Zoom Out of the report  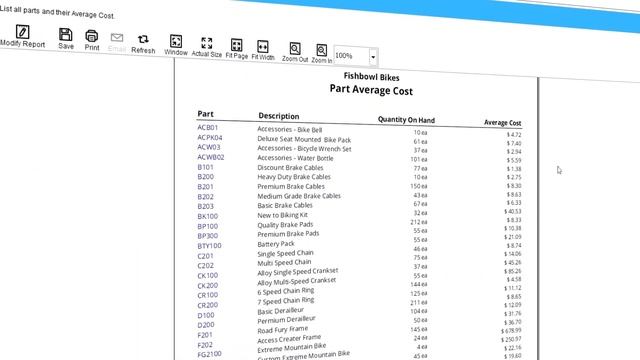295,52
